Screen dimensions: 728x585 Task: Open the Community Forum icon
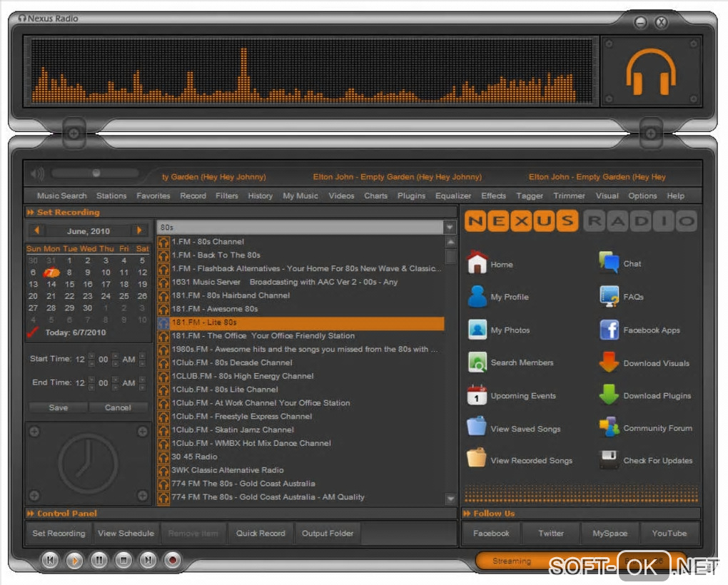pyautogui.click(x=609, y=427)
